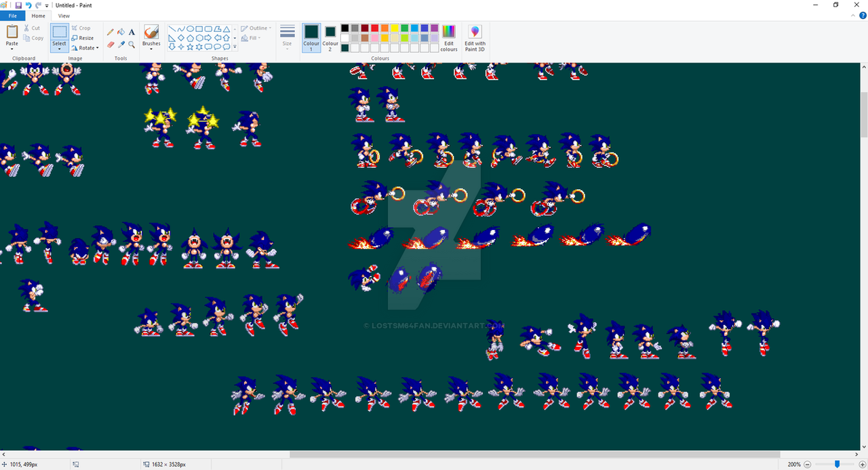The width and height of the screenshot is (868, 470).
Task: Activate the Colour 2 background selector
Action: tap(330, 37)
